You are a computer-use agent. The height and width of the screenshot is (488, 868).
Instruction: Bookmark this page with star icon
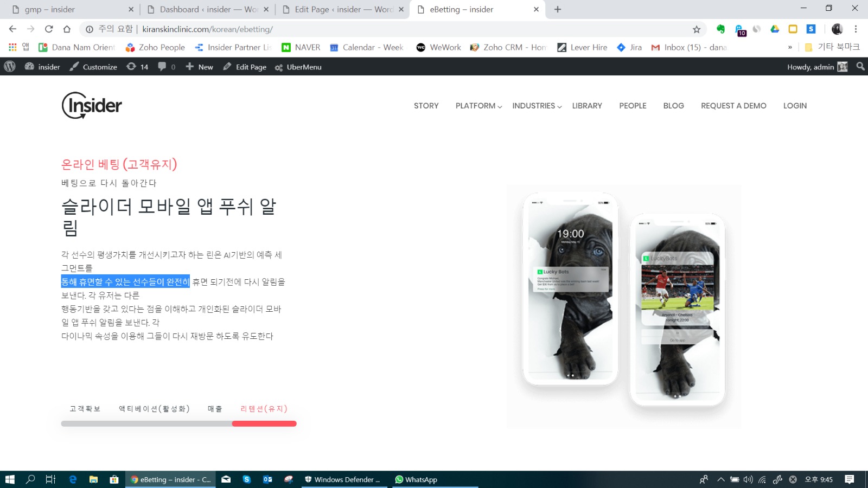[697, 29]
